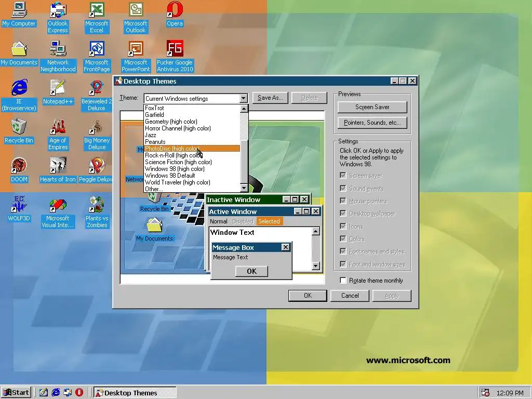Screen dimensions: 532x399
Task: Launch DOOM desktop shortcut
Action: (x=19, y=170)
